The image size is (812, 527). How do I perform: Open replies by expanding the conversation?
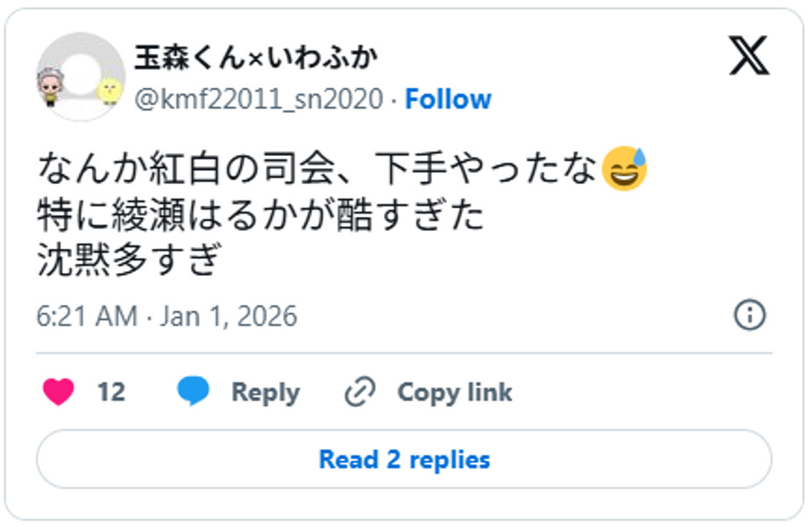pyautogui.click(x=406, y=458)
